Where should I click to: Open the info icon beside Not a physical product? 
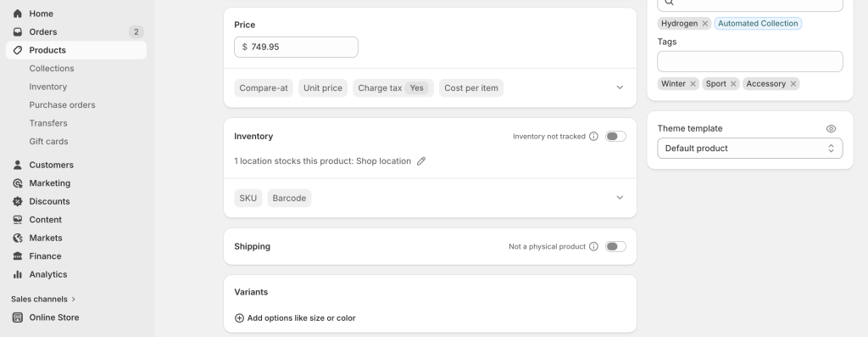[x=593, y=247]
